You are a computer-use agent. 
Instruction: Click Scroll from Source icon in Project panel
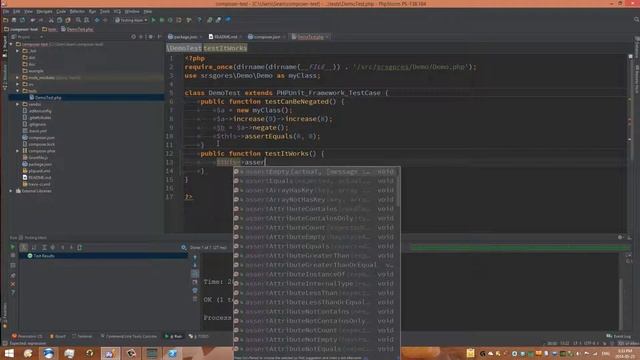coord(133,37)
